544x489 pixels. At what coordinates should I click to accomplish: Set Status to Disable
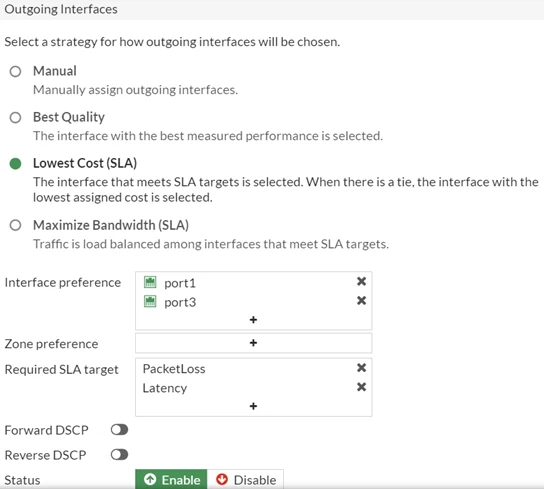coord(245,480)
